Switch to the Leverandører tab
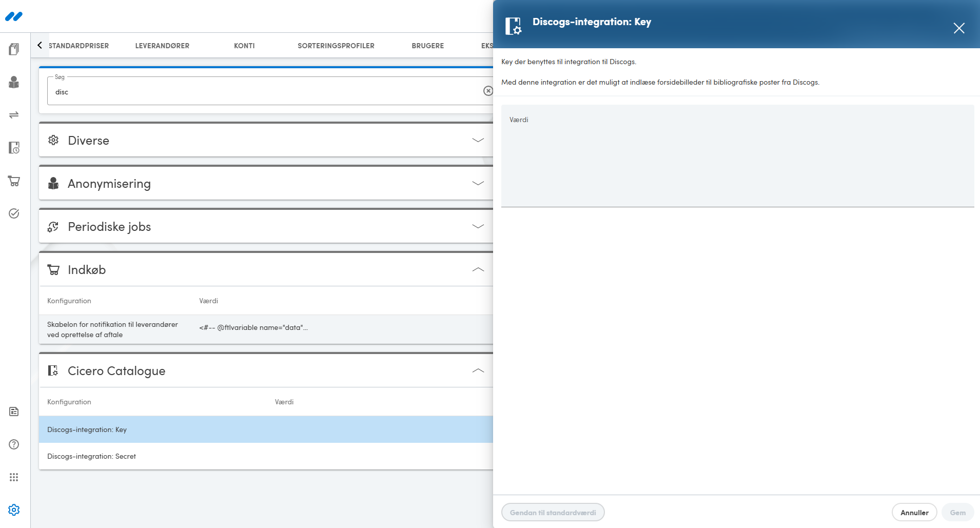 pyautogui.click(x=162, y=46)
